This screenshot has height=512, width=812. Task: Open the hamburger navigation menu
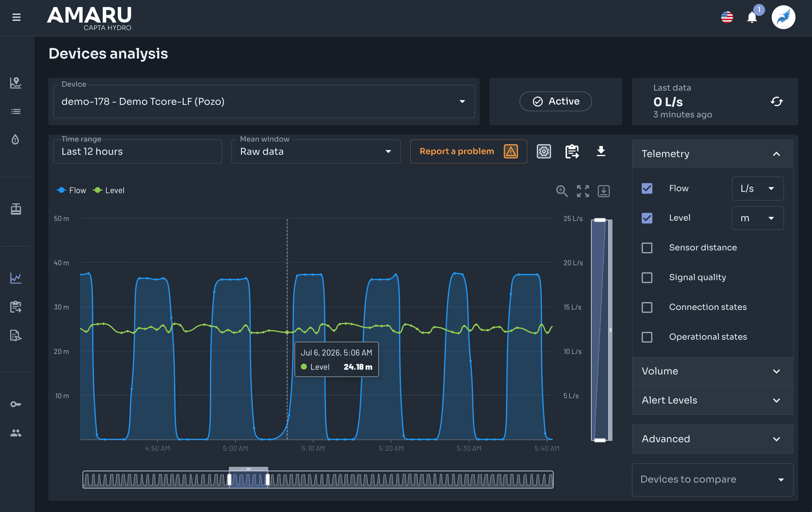[x=16, y=17]
